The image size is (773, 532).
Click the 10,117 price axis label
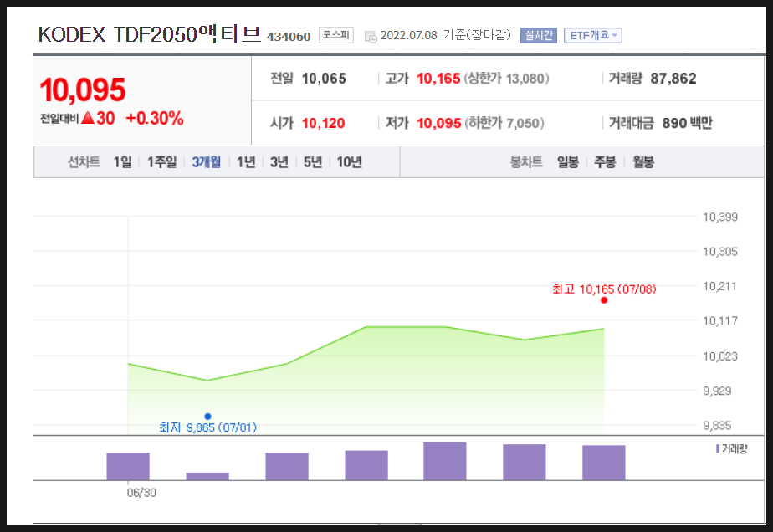[719, 321]
